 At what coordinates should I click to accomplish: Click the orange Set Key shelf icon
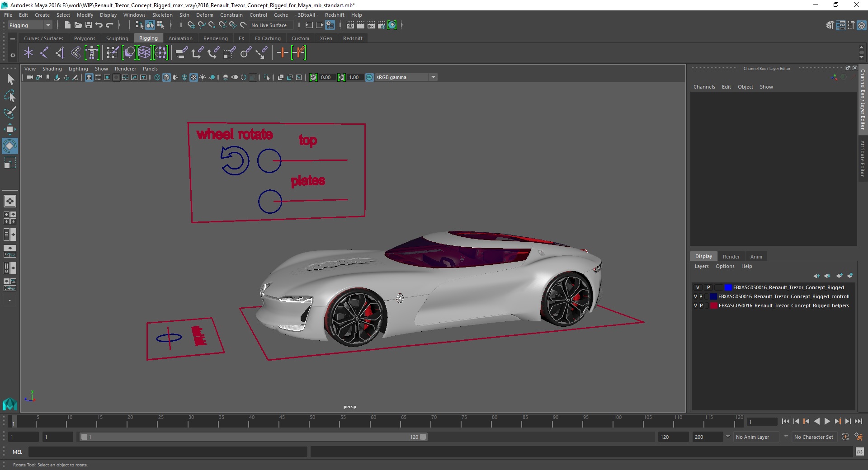point(283,53)
